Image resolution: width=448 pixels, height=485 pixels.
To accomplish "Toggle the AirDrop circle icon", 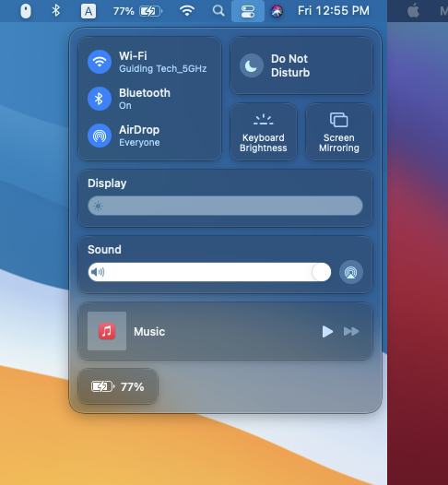I will coord(100,136).
